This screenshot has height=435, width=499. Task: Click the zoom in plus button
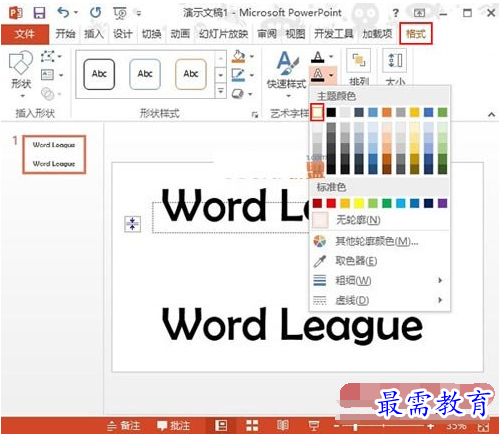coord(431,426)
